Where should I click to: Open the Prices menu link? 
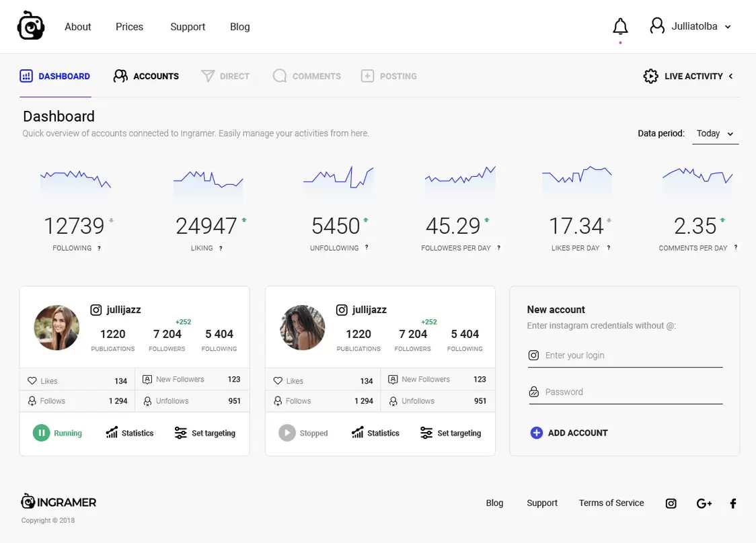pos(129,26)
